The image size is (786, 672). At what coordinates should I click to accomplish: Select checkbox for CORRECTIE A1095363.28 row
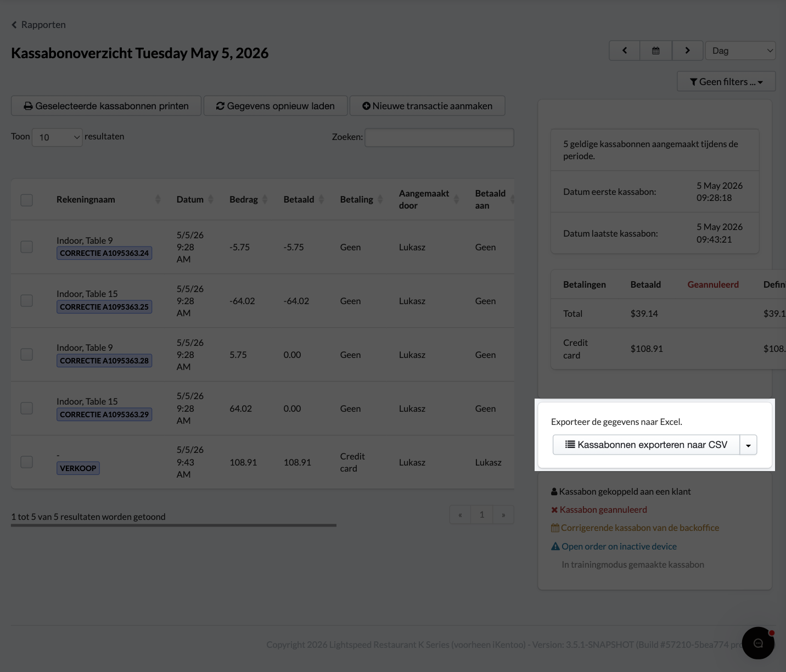coord(26,355)
